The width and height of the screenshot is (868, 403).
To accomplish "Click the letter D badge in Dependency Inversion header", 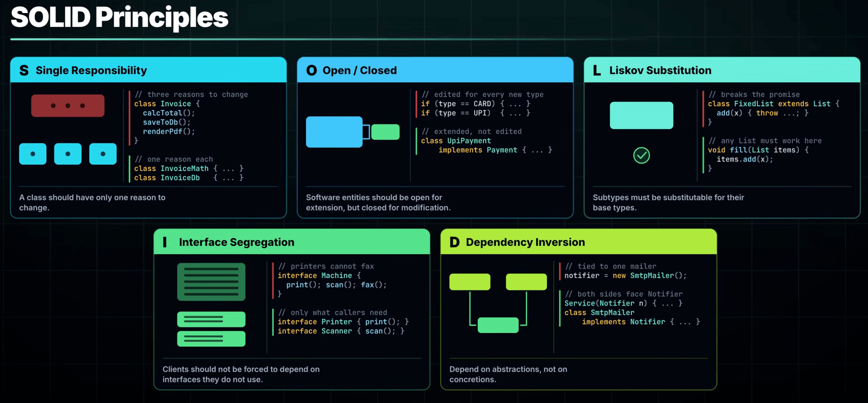I will (454, 242).
